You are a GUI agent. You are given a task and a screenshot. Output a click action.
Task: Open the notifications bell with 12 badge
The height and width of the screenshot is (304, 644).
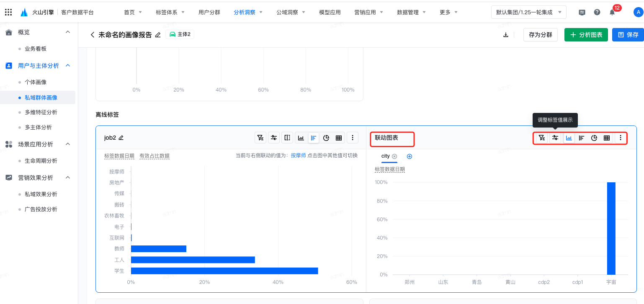(x=612, y=12)
